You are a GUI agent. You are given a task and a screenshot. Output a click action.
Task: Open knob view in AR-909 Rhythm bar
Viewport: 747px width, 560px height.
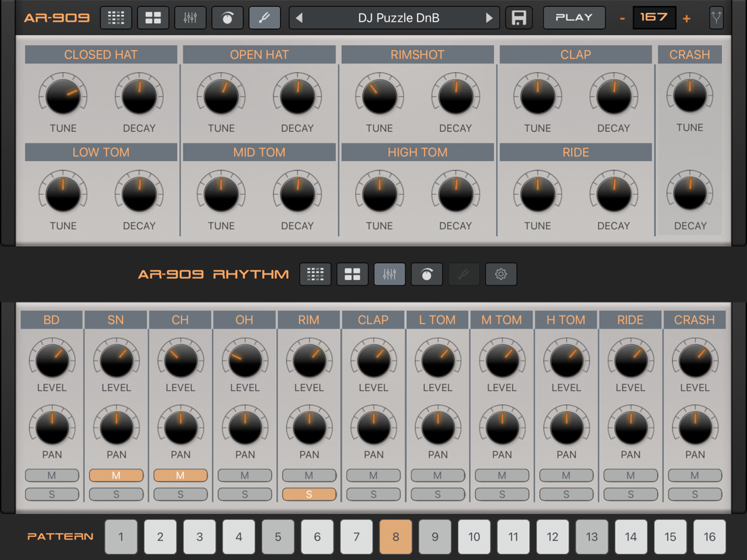[426, 275]
